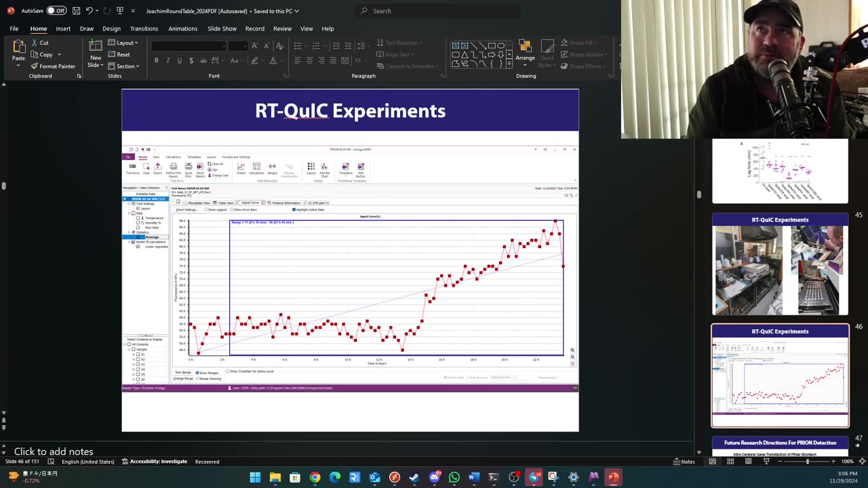The image size is (868, 488).
Task: Open the Layout dropdown
Action: coord(123,43)
